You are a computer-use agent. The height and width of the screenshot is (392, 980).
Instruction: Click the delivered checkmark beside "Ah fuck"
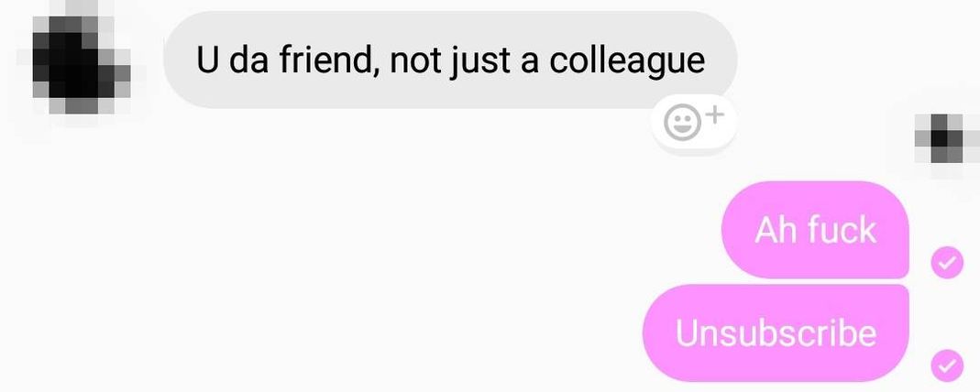click(x=948, y=262)
